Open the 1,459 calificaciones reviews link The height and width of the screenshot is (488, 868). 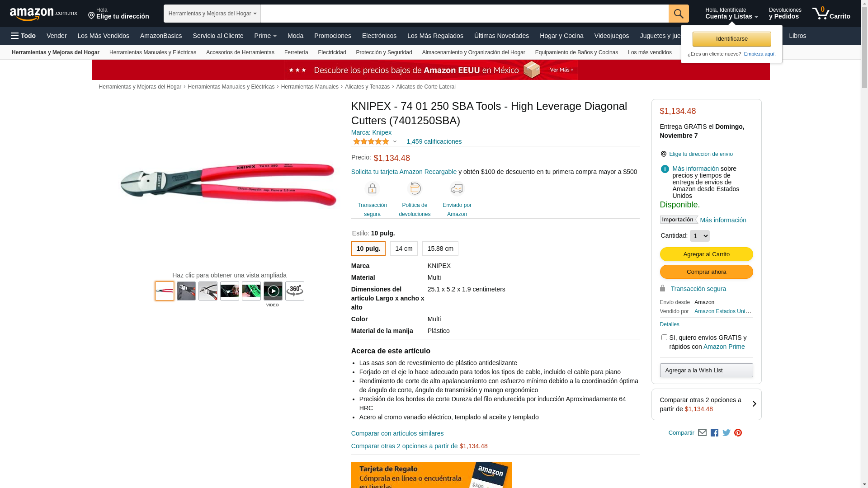[434, 141]
